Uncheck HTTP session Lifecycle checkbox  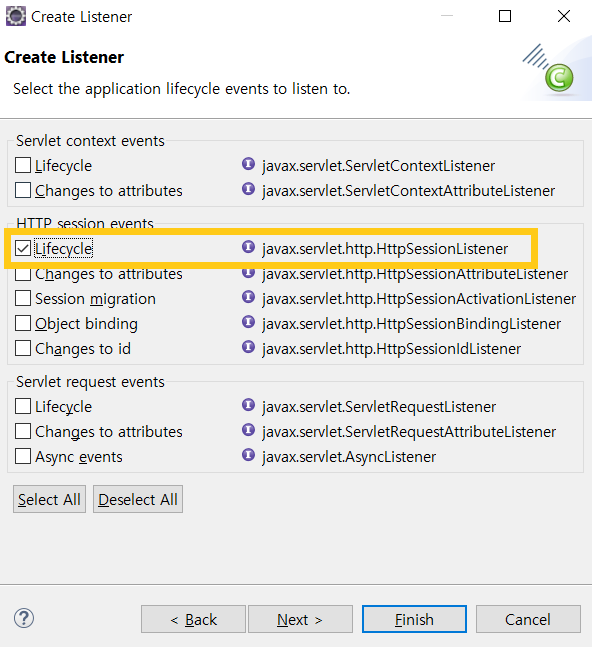[23, 248]
